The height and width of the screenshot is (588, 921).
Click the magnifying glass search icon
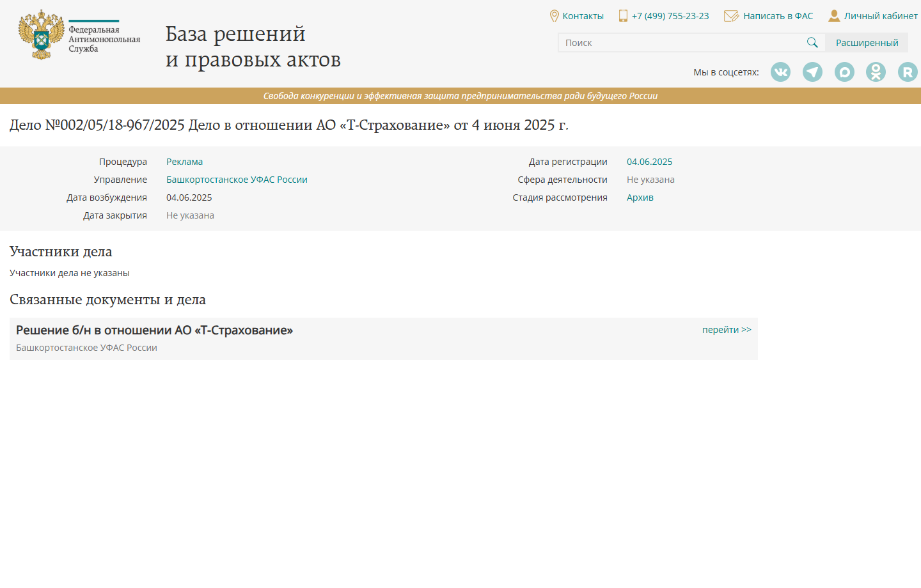(x=812, y=43)
